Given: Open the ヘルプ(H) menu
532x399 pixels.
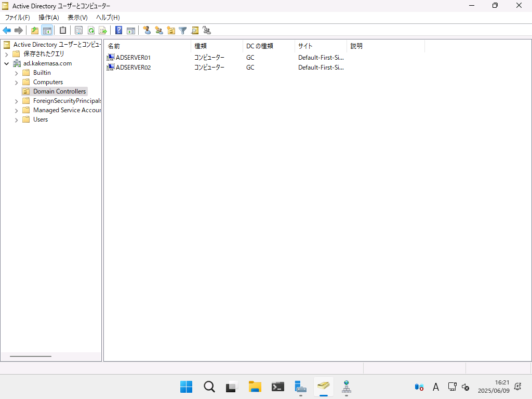Looking at the screenshot, I should tap(108, 18).
